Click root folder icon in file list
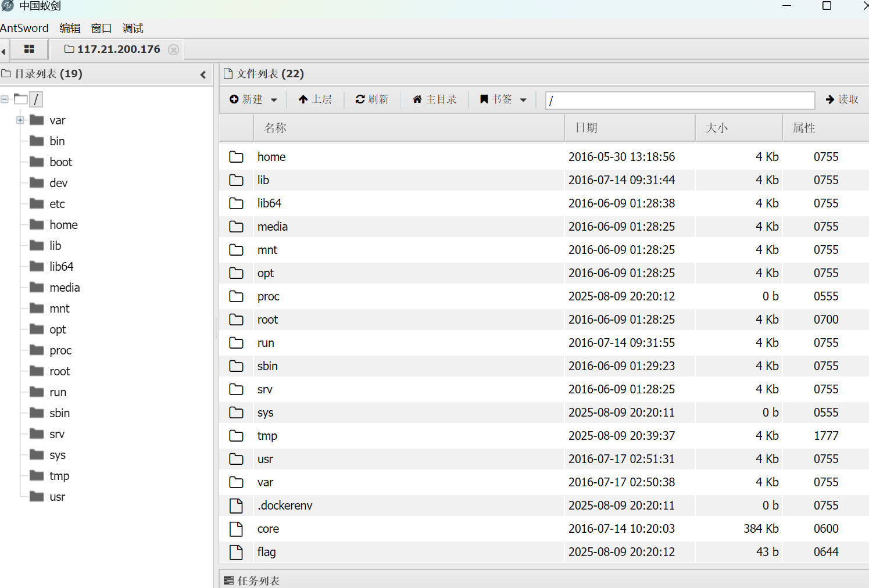The image size is (869, 588). (x=236, y=320)
